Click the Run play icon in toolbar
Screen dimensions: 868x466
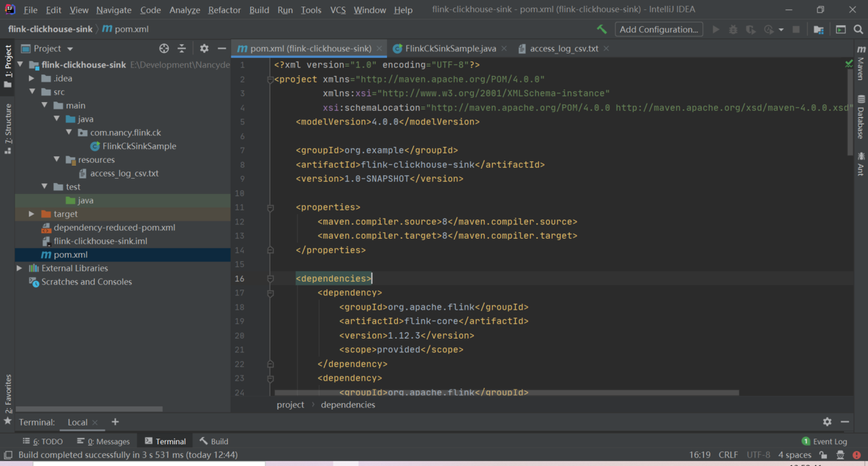[716, 30]
